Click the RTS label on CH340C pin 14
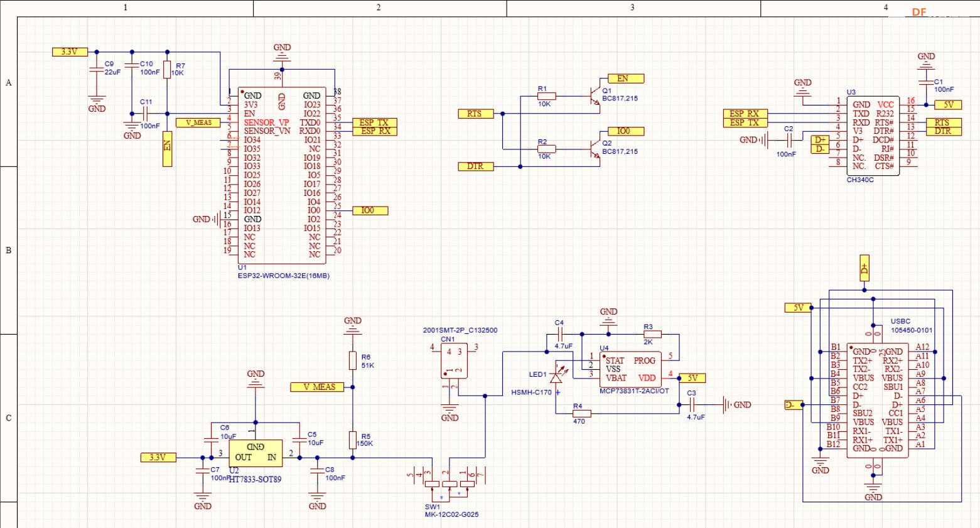 [944, 122]
